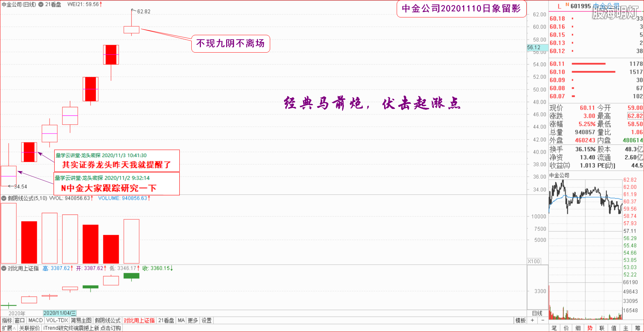Viewport: 644px width, 332px height.
Task: Select the 21看盘 bottom tab
Action: point(166,320)
